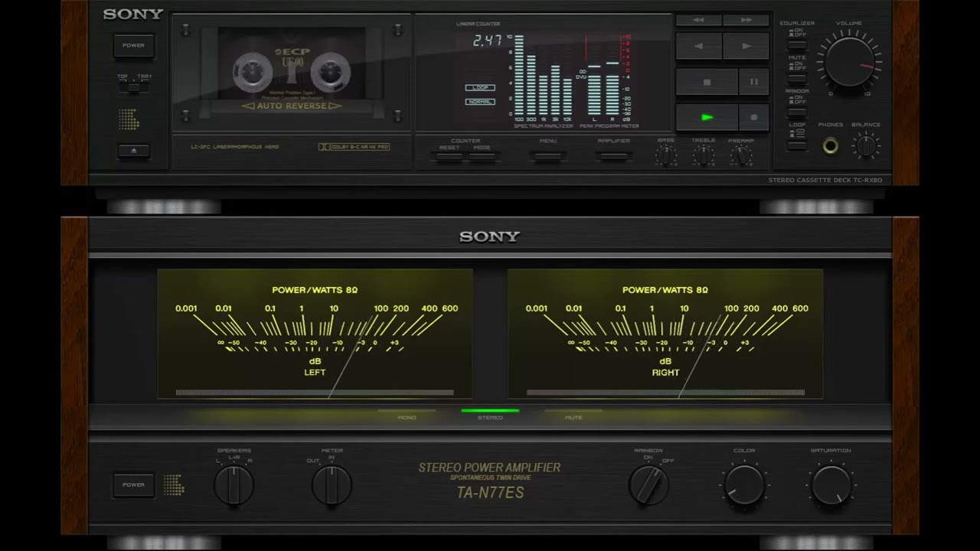Viewport: 980px width, 551px height.
Task: Click the AUTO REVERSE label on the cassette door
Action: pyautogui.click(x=292, y=106)
